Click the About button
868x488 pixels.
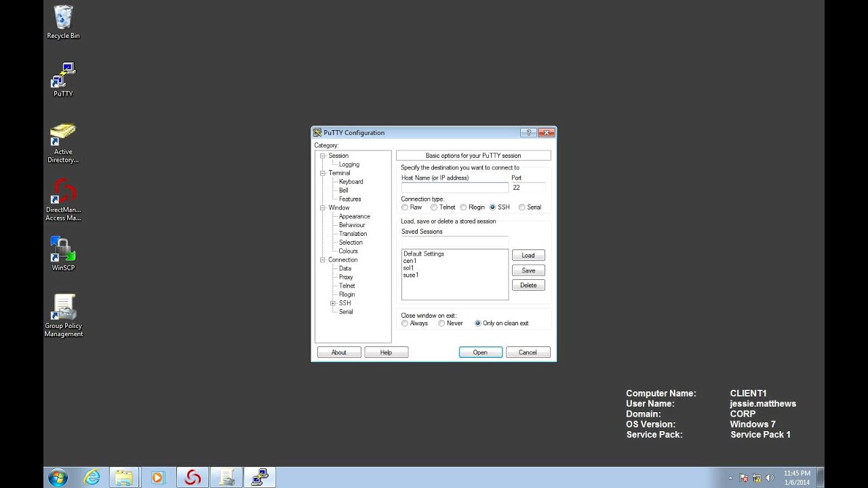pyautogui.click(x=339, y=352)
